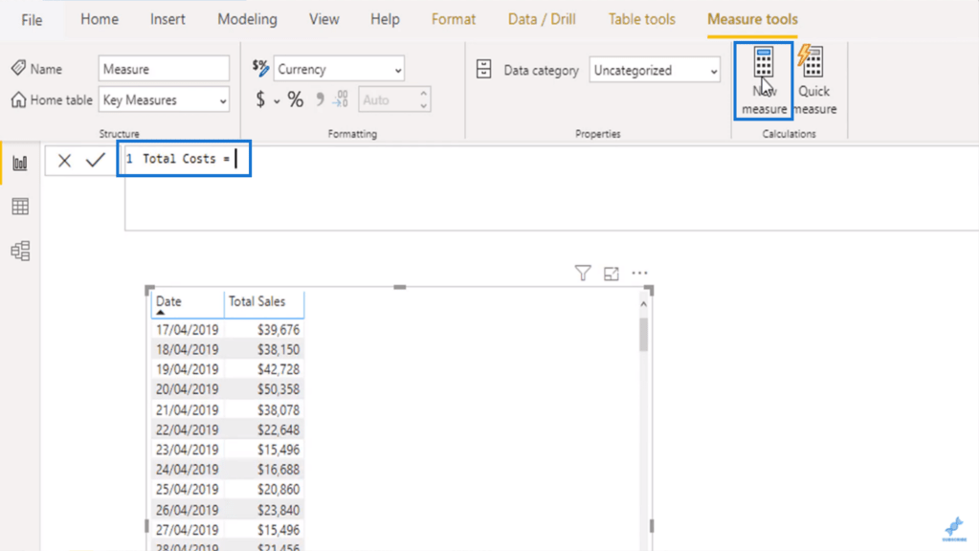Open the Table tools tab
The image size is (980, 551).
click(x=642, y=19)
